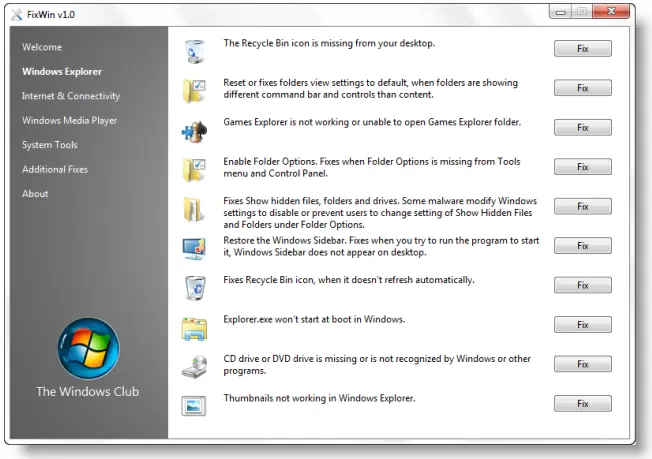Click 'Games Explorer is not working' description

click(x=372, y=122)
